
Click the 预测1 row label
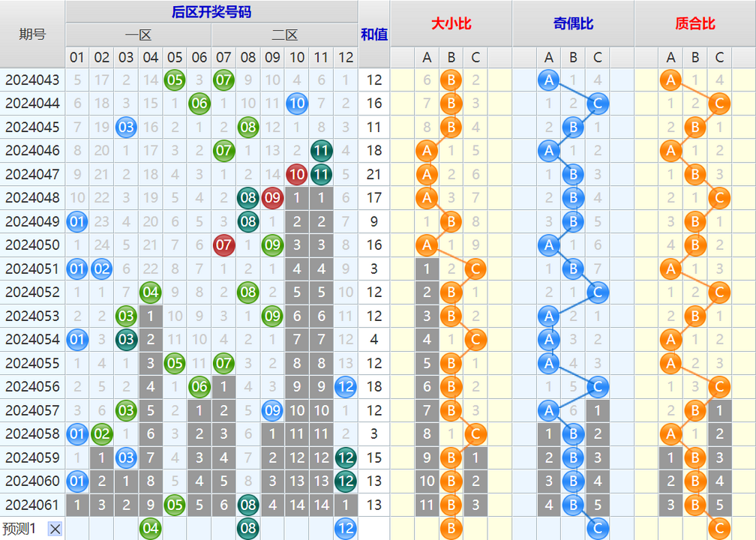coord(19,529)
